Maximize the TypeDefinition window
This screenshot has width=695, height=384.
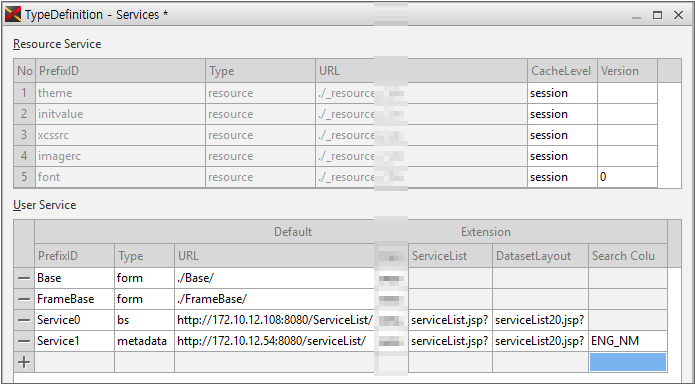[657, 15]
